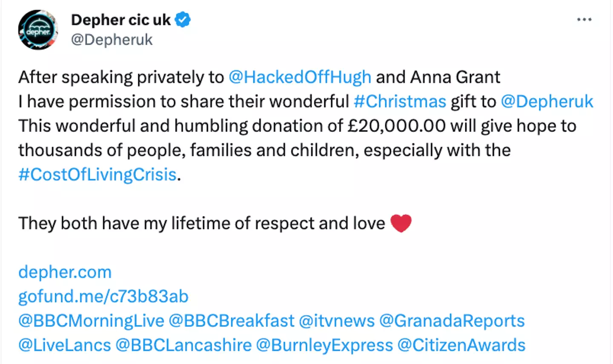The width and height of the screenshot is (613, 364).
Task: Click the blue verified badge
Action: pyautogui.click(x=183, y=19)
